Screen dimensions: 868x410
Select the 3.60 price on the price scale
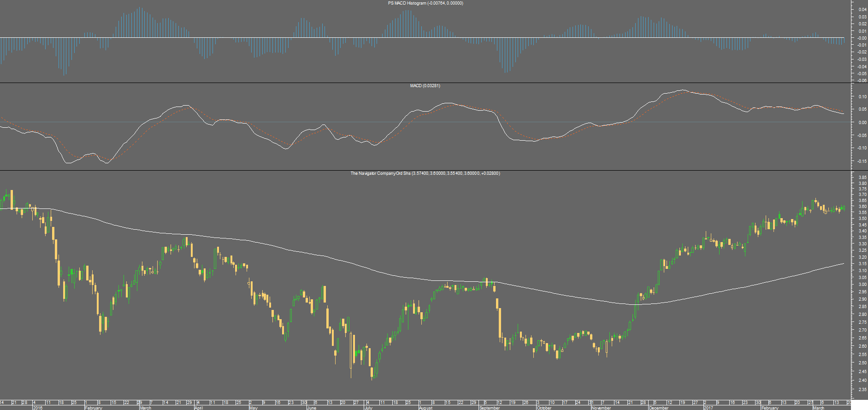[x=862, y=207]
